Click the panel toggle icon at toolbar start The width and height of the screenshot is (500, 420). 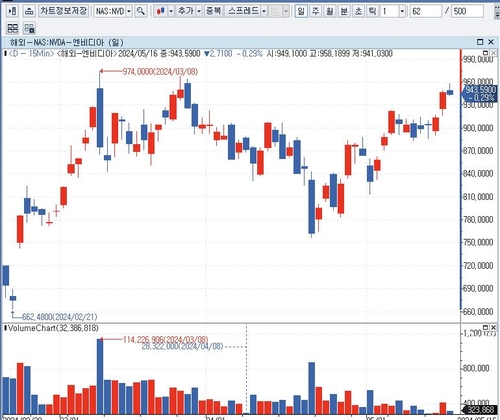pyautogui.click(x=12, y=11)
